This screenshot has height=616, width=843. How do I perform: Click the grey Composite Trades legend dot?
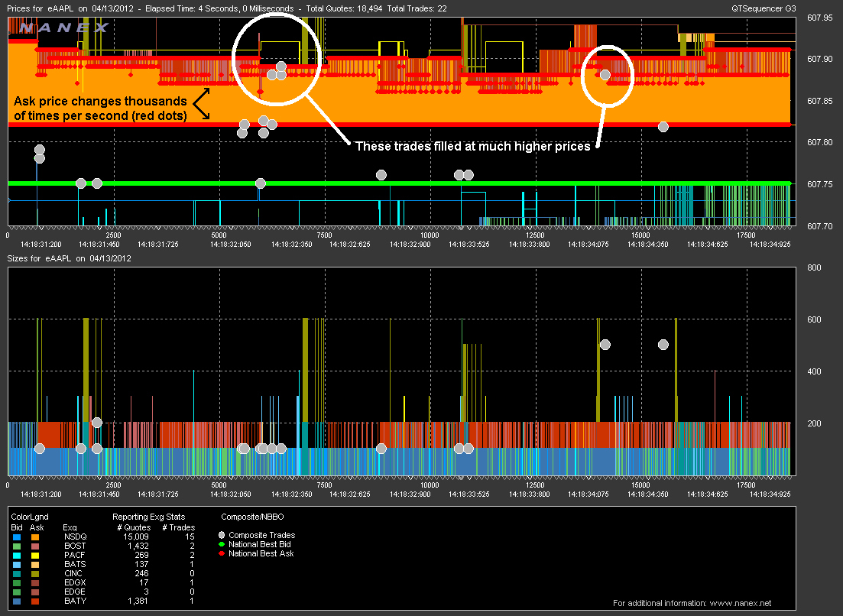[222, 536]
